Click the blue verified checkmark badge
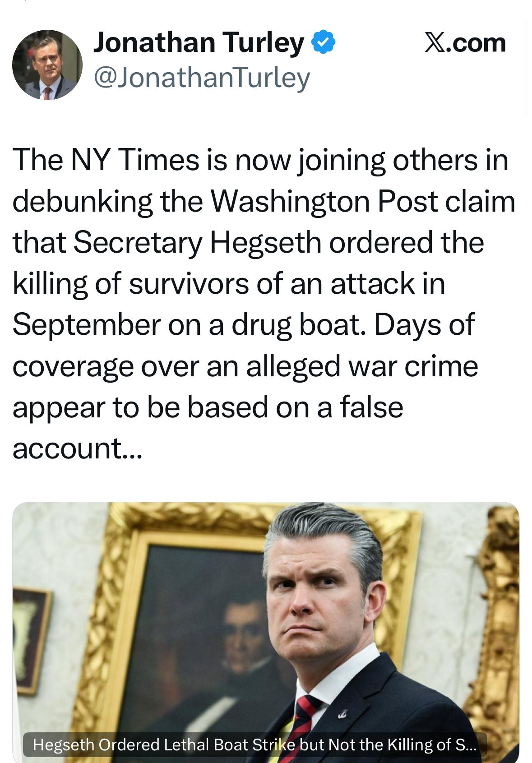 coord(323,42)
